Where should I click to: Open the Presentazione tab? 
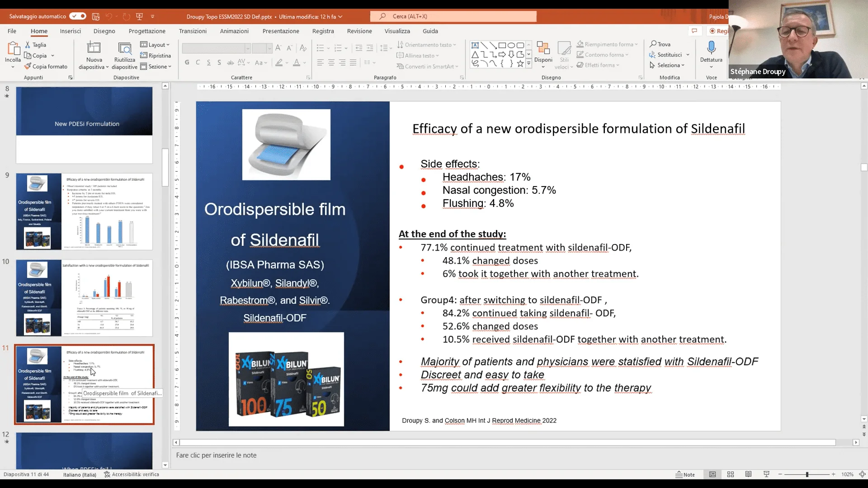[281, 31]
